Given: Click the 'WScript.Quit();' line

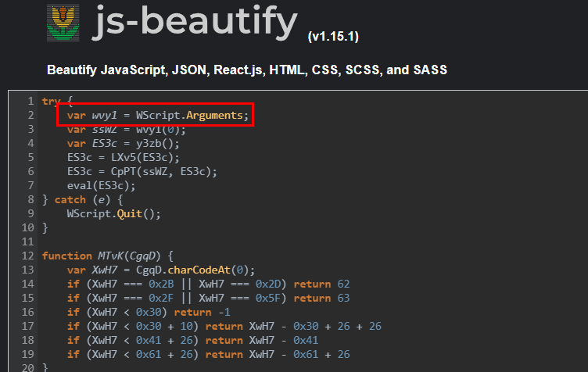Looking at the screenshot, I should [x=113, y=213].
